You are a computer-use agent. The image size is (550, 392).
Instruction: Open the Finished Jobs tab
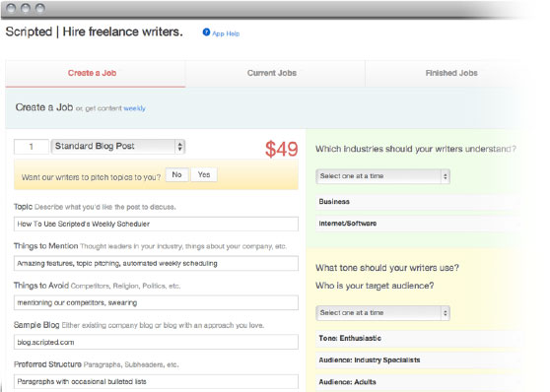coord(451,73)
